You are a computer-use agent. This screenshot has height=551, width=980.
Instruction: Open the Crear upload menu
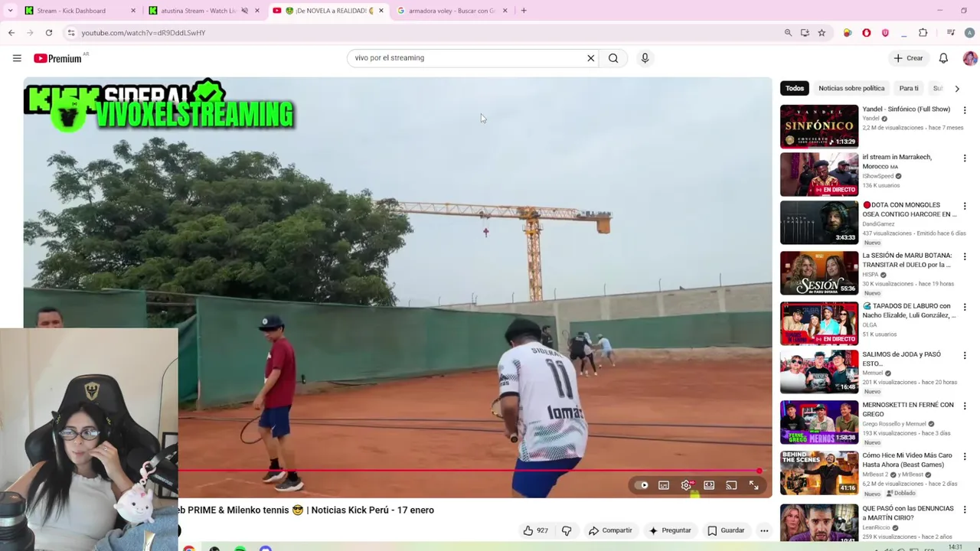908,58
